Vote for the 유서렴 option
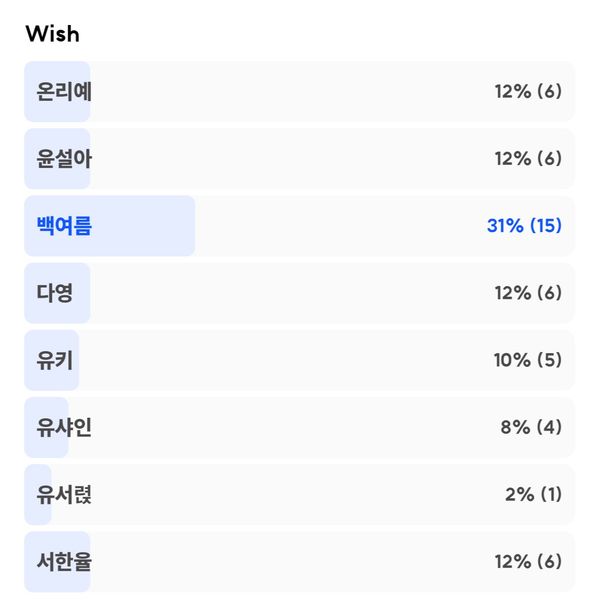Screen dimensions: 600x600 [299, 494]
